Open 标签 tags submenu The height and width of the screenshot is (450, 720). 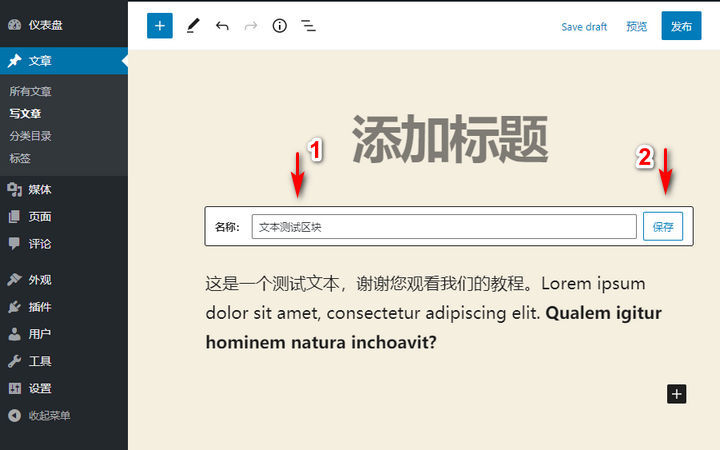(x=20, y=158)
